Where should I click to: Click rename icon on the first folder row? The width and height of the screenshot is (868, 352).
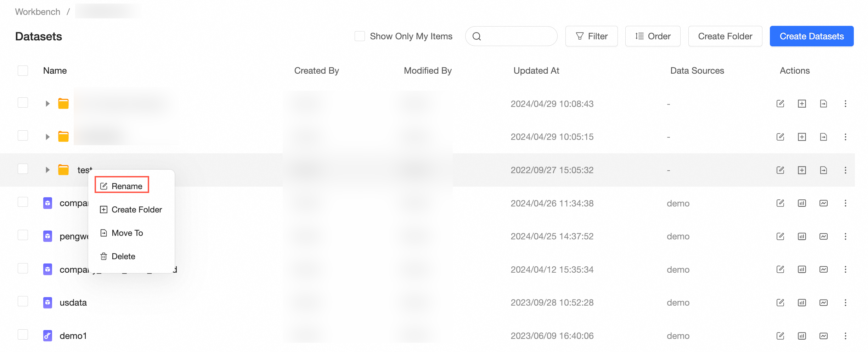click(780, 104)
